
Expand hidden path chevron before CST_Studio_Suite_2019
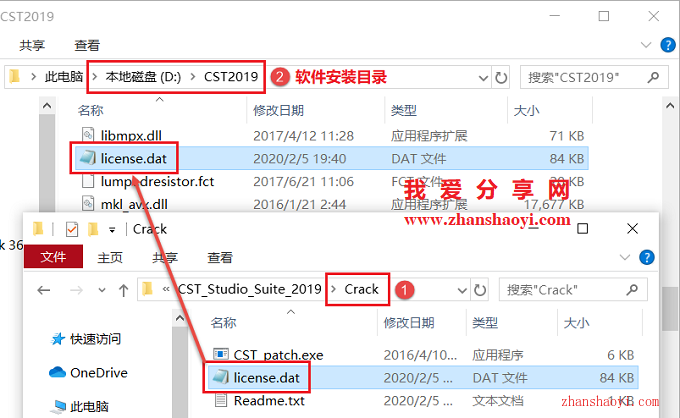[166, 289]
